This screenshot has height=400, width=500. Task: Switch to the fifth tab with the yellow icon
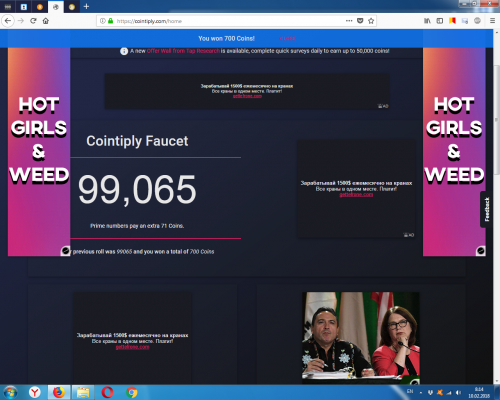[72, 7]
